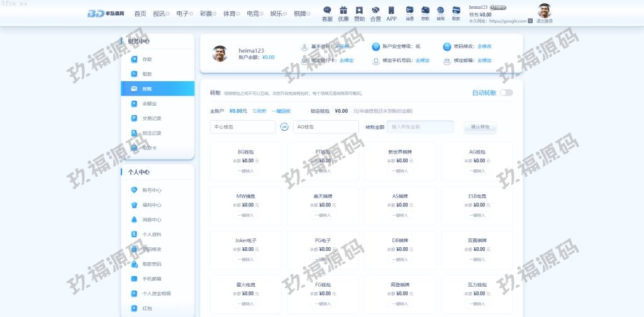Select 交易记录 in the sidebar
Screen dimensions: 644x317
click(x=152, y=118)
